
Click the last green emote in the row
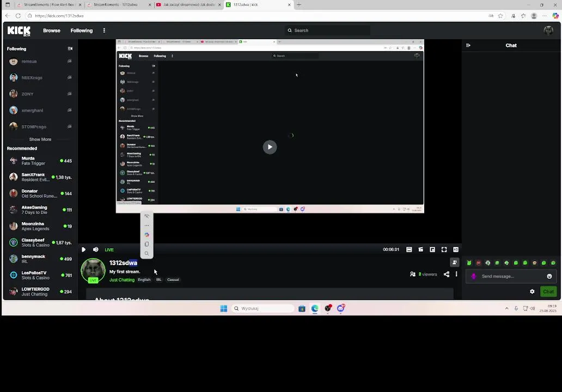[x=553, y=263]
